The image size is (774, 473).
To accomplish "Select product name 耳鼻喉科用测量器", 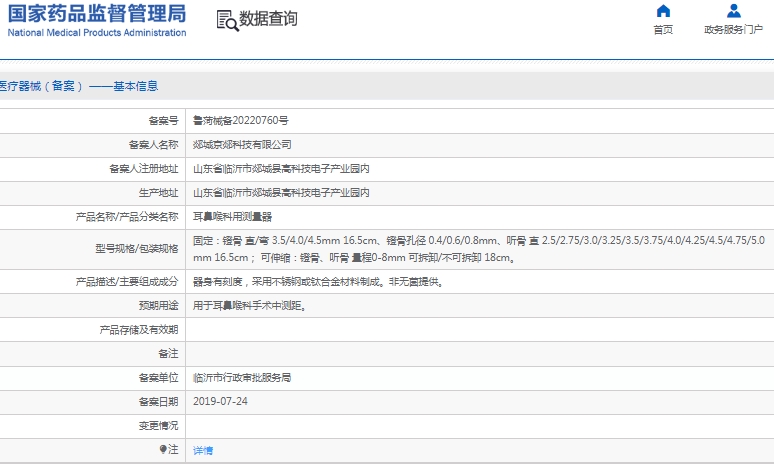I will pyautogui.click(x=232, y=217).
